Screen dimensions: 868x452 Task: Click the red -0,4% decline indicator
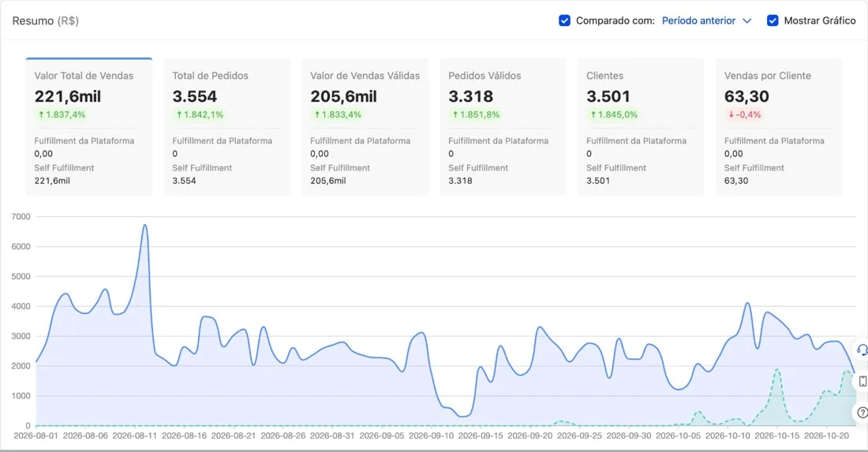(x=745, y=114)
